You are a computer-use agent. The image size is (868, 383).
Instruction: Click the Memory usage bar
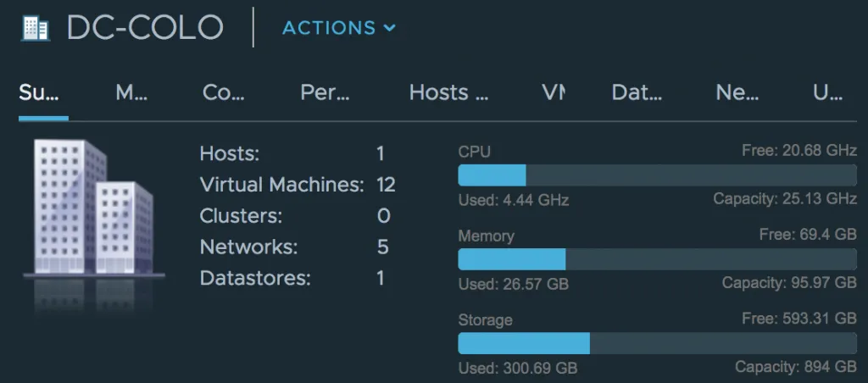(x=657, y=259)
